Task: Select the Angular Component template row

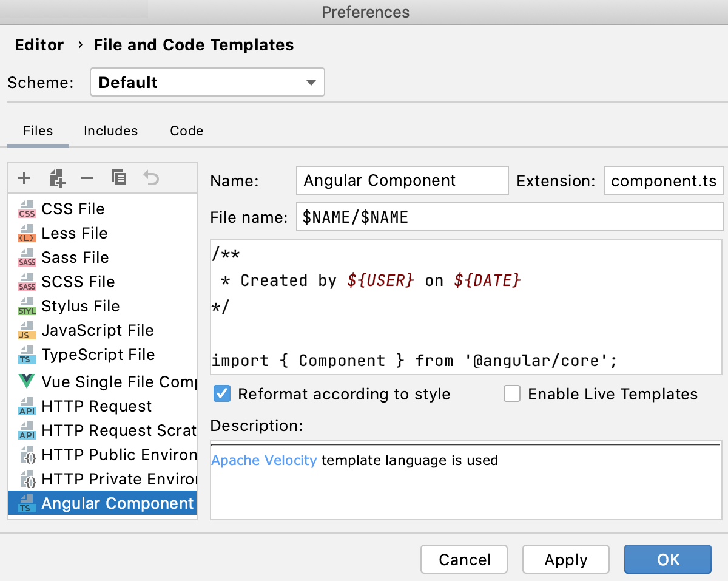Action: click(x=103, y=503)
